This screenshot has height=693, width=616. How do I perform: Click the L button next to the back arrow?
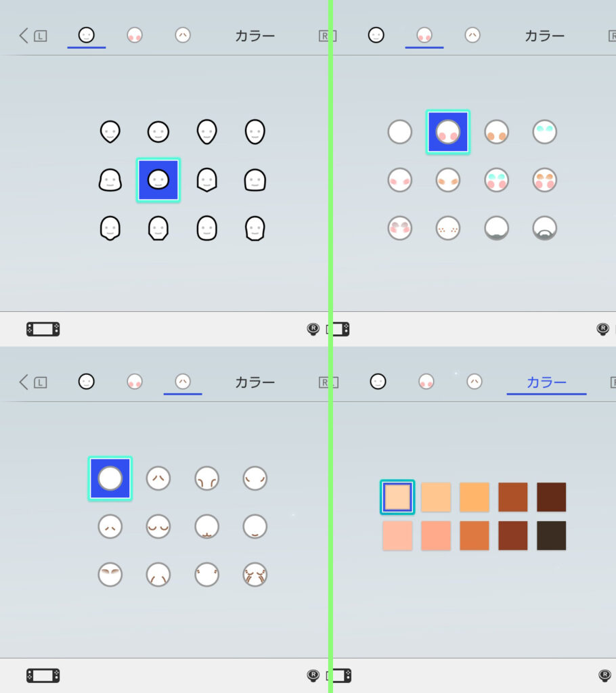click(40, 36)
